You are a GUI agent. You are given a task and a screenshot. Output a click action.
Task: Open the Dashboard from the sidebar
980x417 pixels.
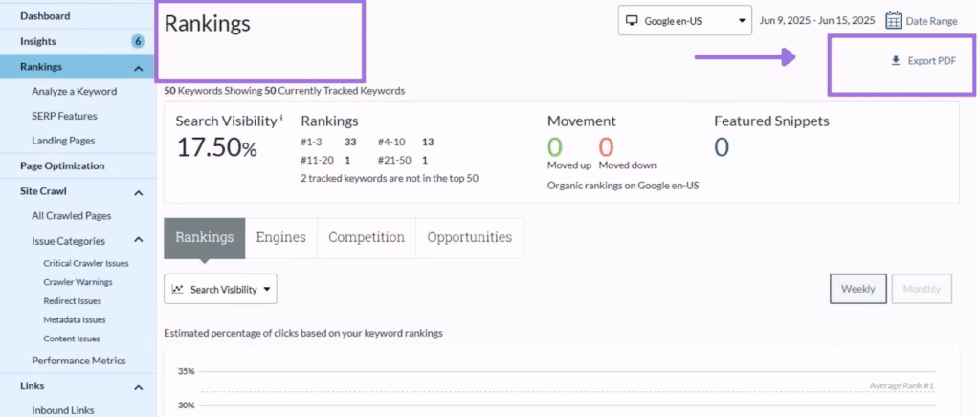[x=45, y=16]
